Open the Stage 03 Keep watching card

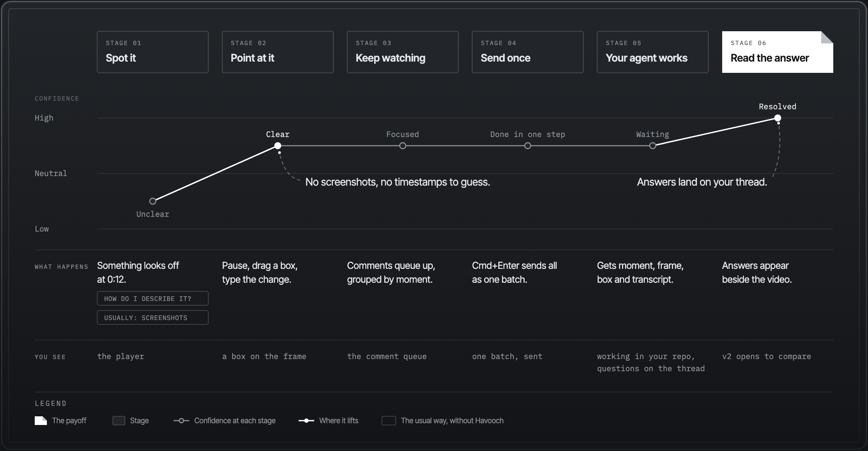point(403,52)
